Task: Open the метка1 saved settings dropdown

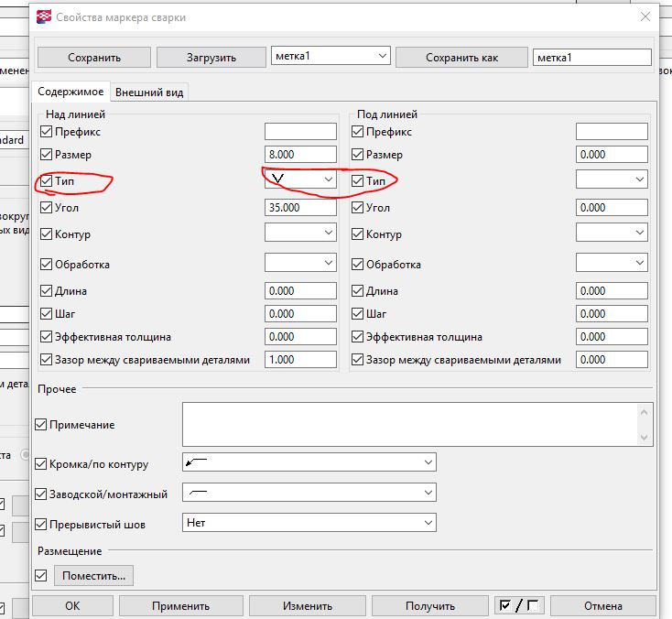Action: click(331, 57)
